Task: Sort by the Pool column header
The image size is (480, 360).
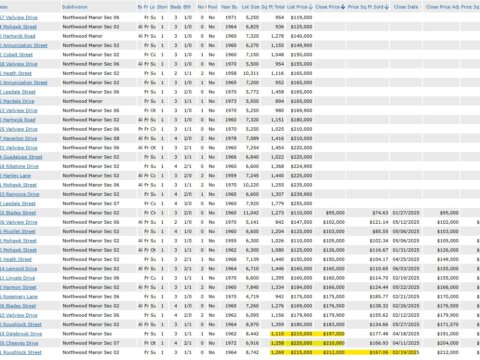Action: tap(212, 7)
